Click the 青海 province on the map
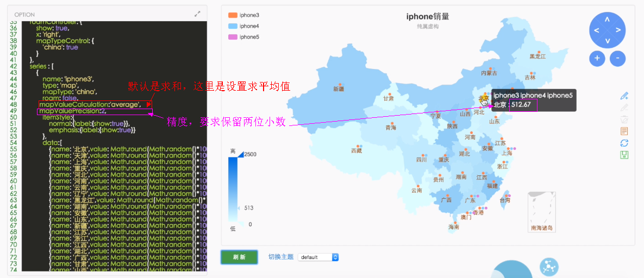Viewport: 644px width, 278px height. point(391,128)
